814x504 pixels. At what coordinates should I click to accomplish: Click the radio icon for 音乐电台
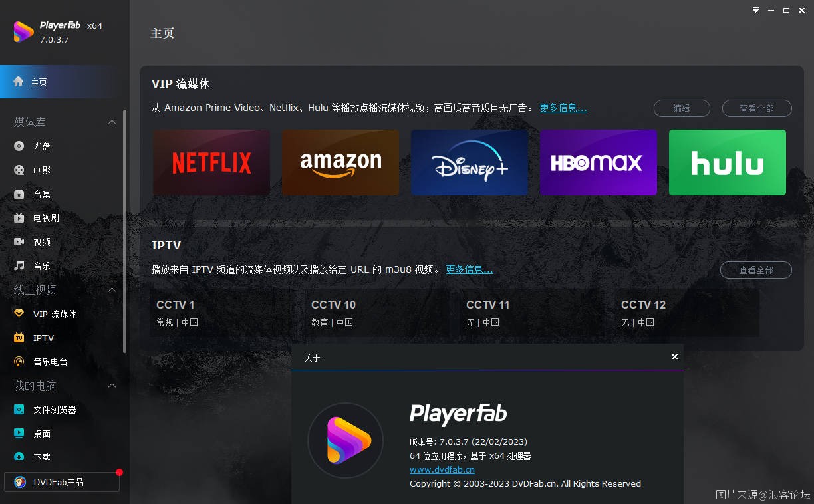[19, 362]
